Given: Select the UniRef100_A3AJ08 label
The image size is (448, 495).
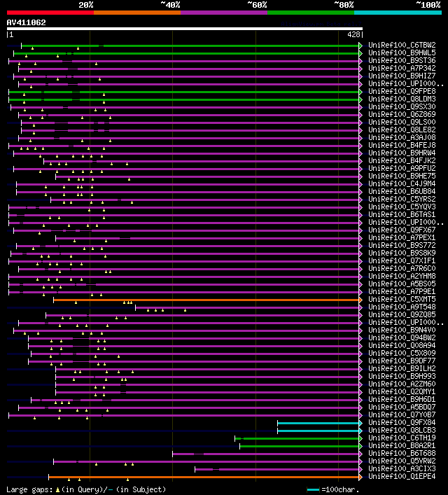Looking at the screenshot, I should [x=402, y=138].
